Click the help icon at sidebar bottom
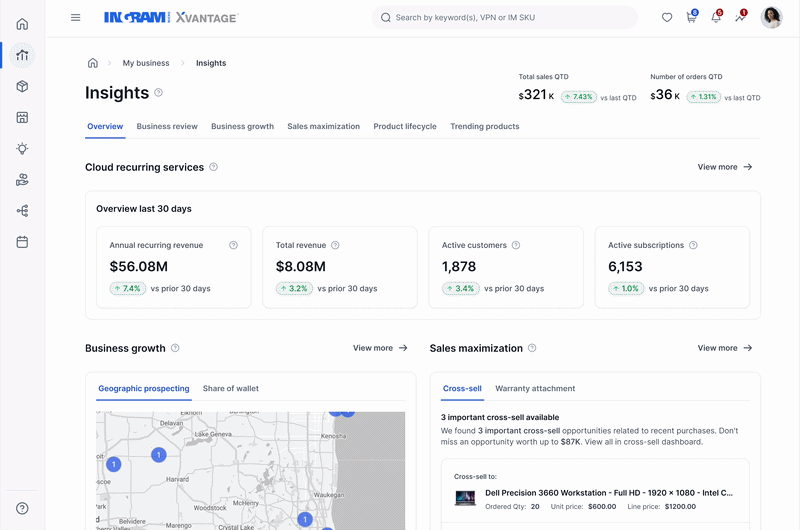This screenshot has width=800, height=530. coord(22,508)
